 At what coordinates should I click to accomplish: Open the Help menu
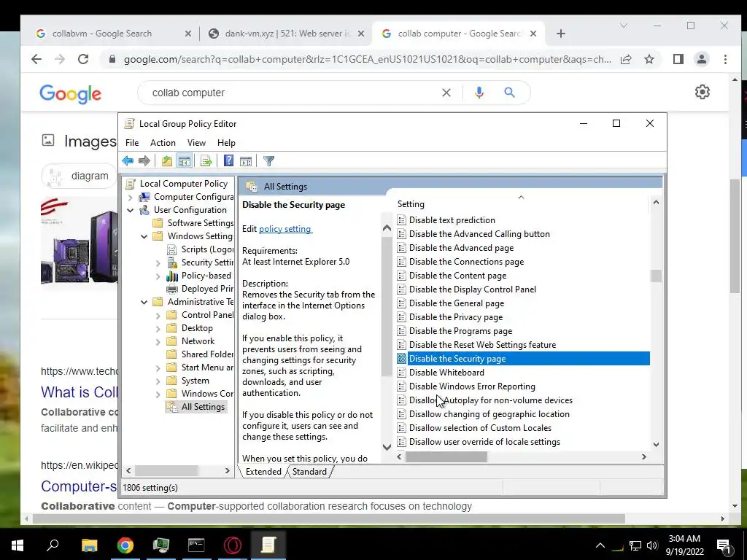point(226,143)
